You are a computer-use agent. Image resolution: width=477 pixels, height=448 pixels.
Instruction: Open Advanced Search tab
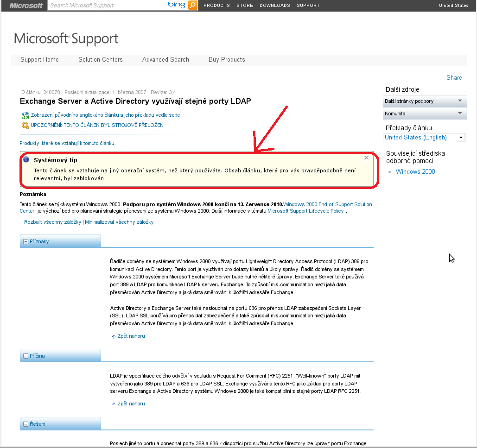pyautogui.click(x=165, y=60)
